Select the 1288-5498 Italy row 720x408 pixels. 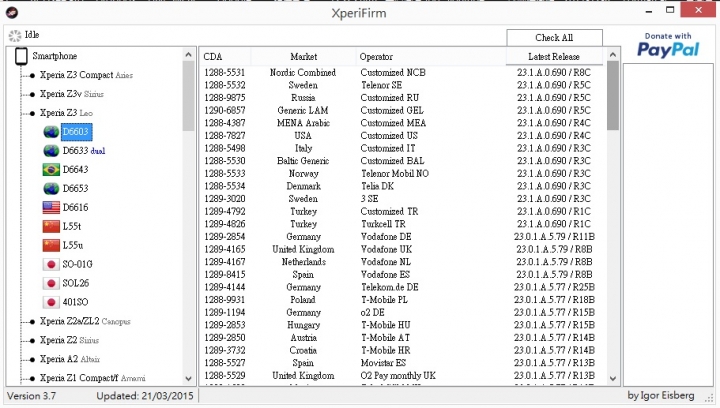pos(403,148)
